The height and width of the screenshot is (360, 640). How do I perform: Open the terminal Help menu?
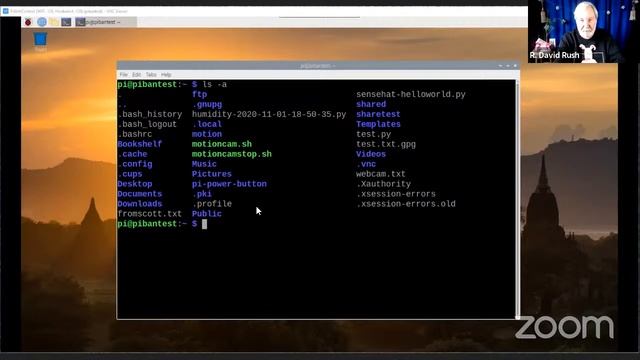(166, 75)
